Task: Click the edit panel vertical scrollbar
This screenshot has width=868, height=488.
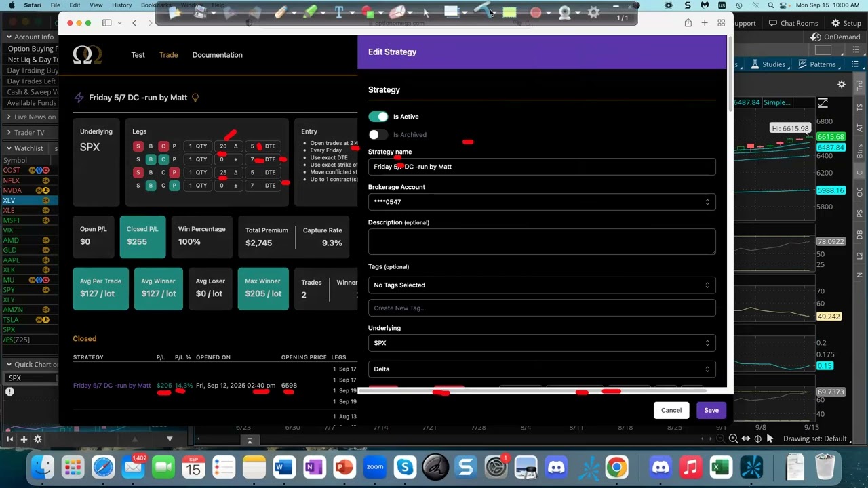Action: pyautogui.click(x=730, y=75)
